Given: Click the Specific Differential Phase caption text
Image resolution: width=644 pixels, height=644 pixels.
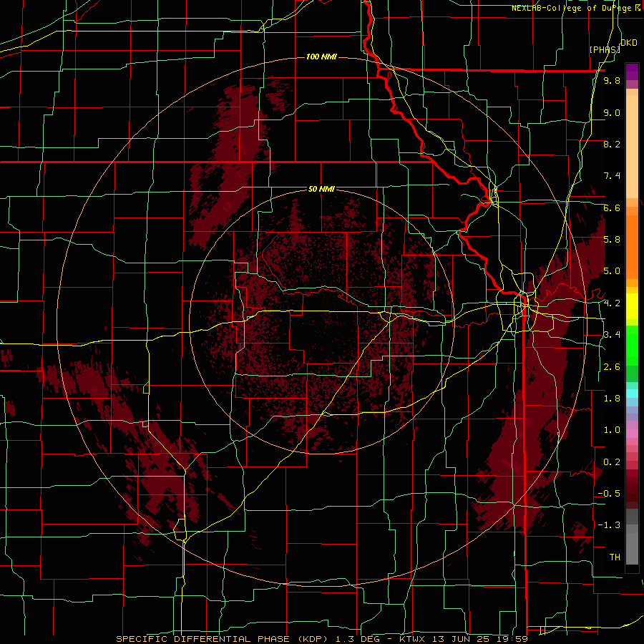Looking at the screenshot, I should [321, 639].
